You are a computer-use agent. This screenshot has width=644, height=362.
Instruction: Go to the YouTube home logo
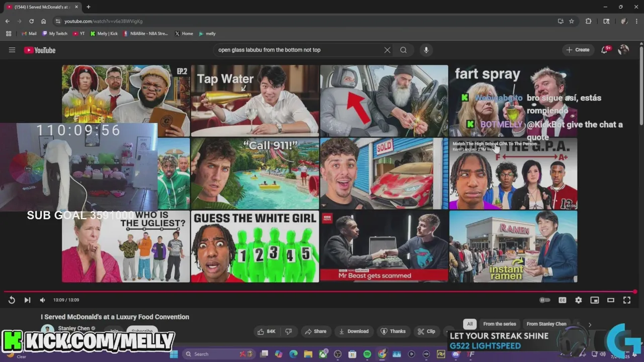click(x=40, y=50)
